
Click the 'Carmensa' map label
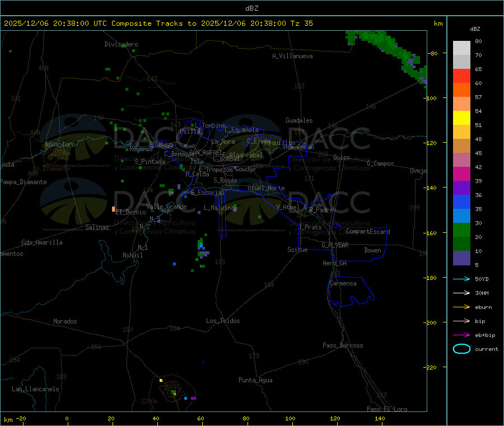pos(343,283)
